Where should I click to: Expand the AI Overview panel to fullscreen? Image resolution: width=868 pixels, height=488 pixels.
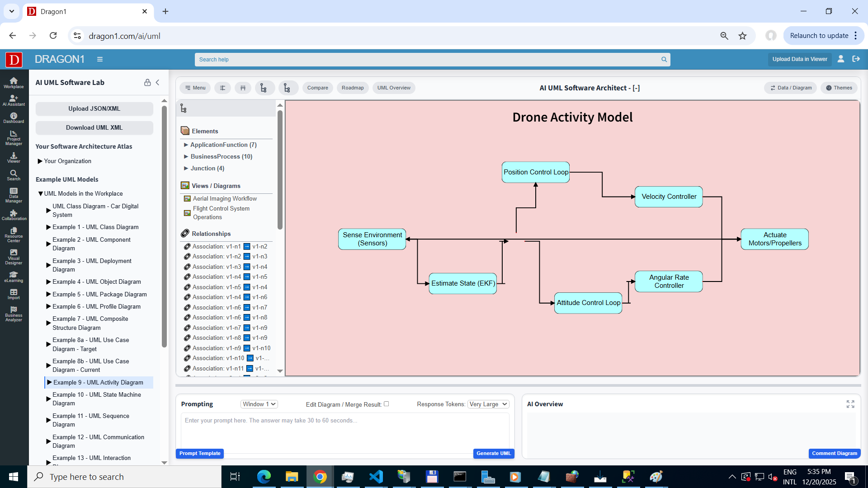pyautogui.click(x=851, y=404)
